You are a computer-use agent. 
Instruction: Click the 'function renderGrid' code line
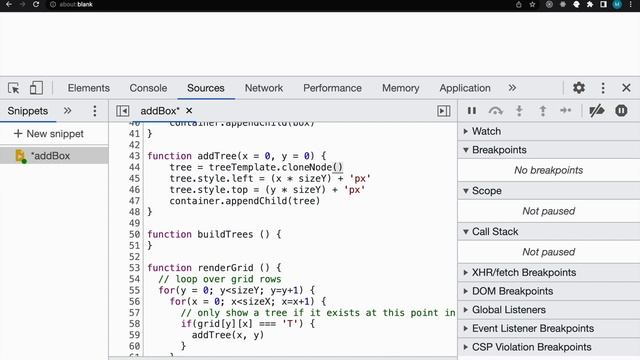(214, 268)
